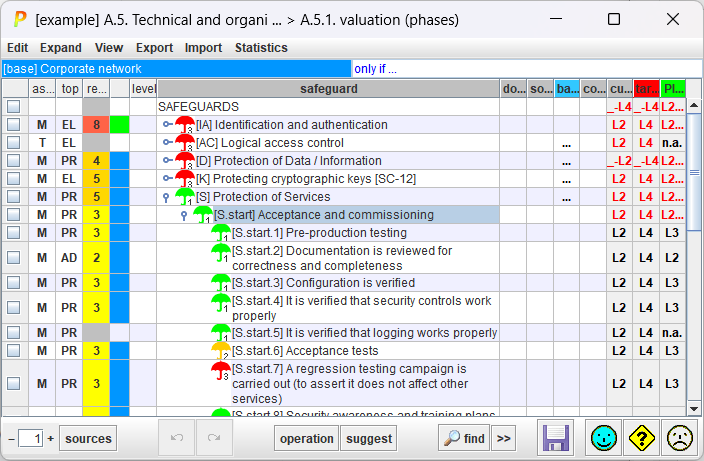Click the find button

(464, 438)
